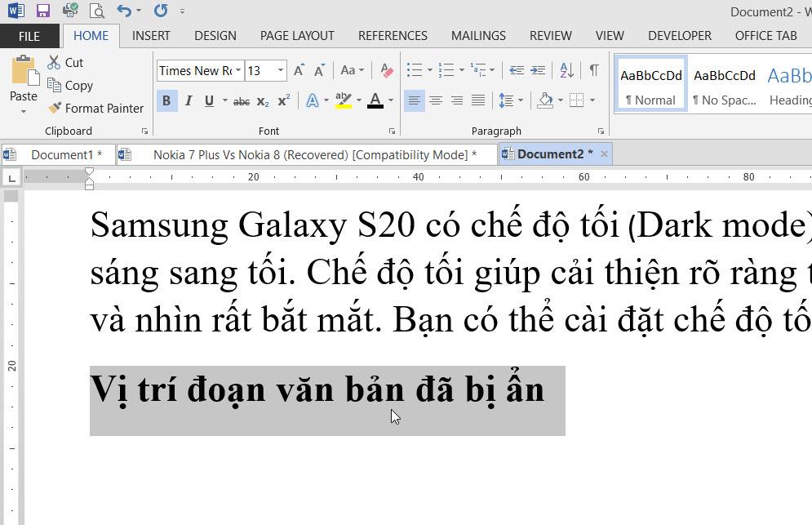Align the paragraph to center
Viewport: 812px width, 525px height.
pos(437,100)
